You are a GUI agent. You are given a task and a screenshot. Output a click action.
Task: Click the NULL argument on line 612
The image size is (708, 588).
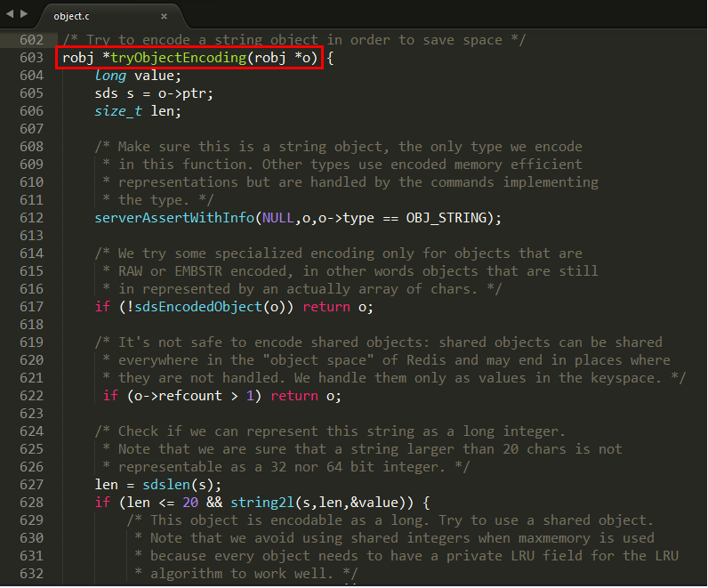[278, 218]
